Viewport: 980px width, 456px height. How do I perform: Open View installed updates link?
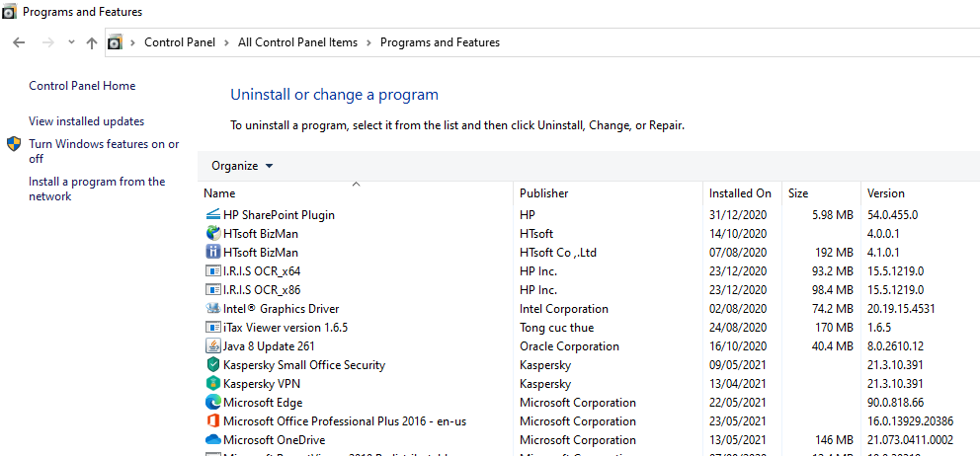tap(86, 121)
